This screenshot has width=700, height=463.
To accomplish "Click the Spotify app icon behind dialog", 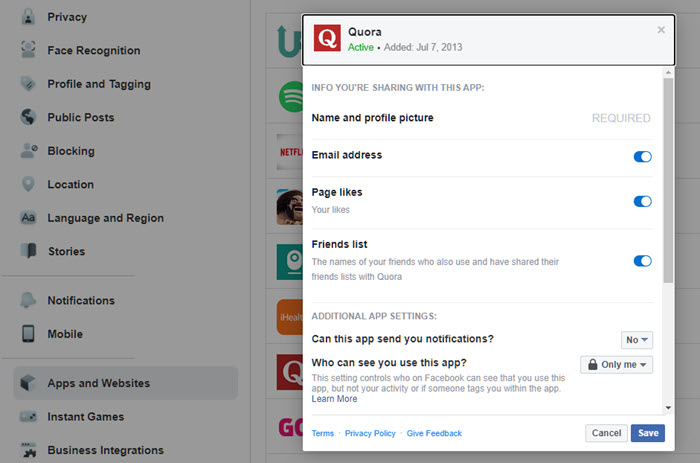I will [x=291, y=96].
